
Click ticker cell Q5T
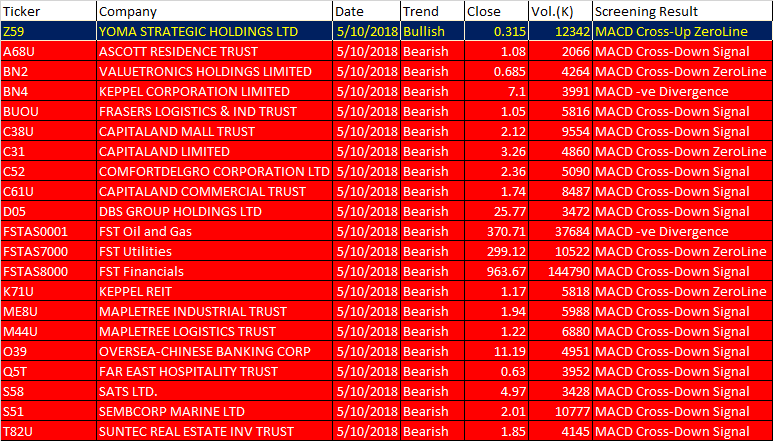tap(48, 371)
